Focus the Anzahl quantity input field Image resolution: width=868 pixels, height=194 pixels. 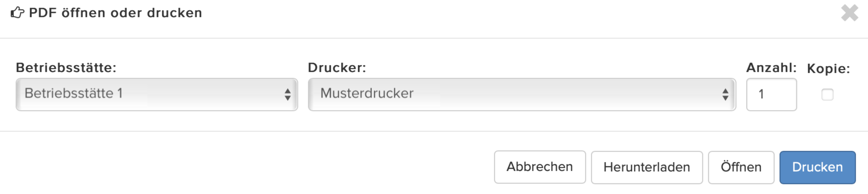click(771, 94)
